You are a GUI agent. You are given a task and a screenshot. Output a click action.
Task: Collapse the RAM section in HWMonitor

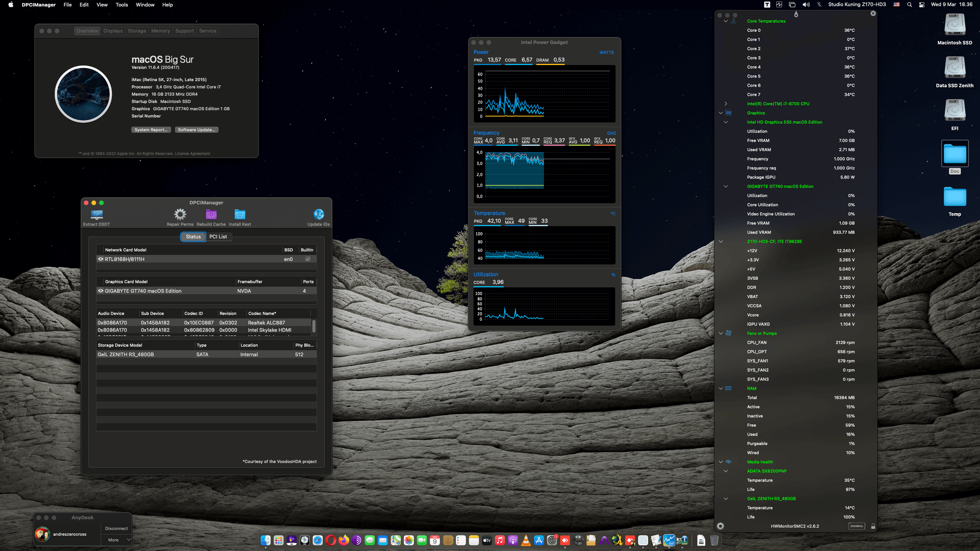click(x=721, y=388)
